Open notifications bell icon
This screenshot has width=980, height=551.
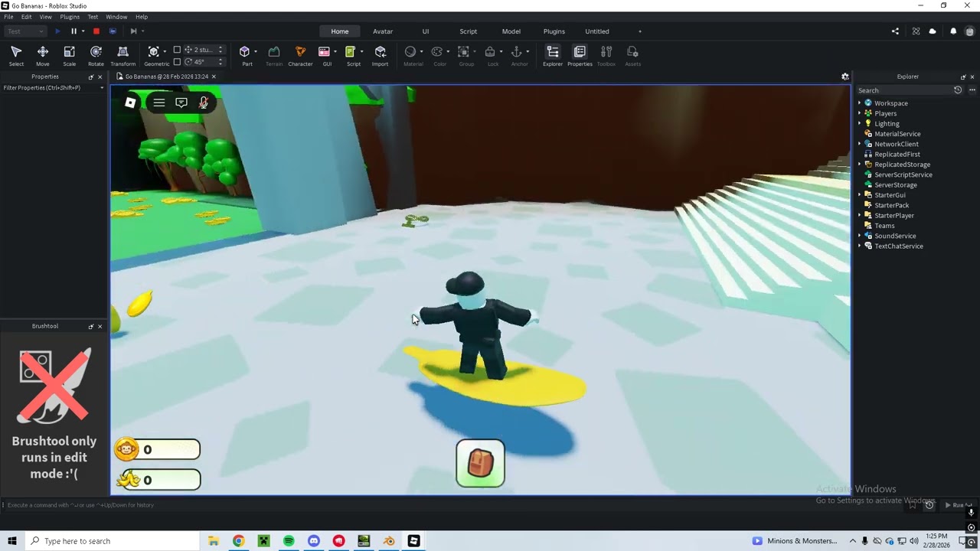pyautogui.click(x=953, y=31)
